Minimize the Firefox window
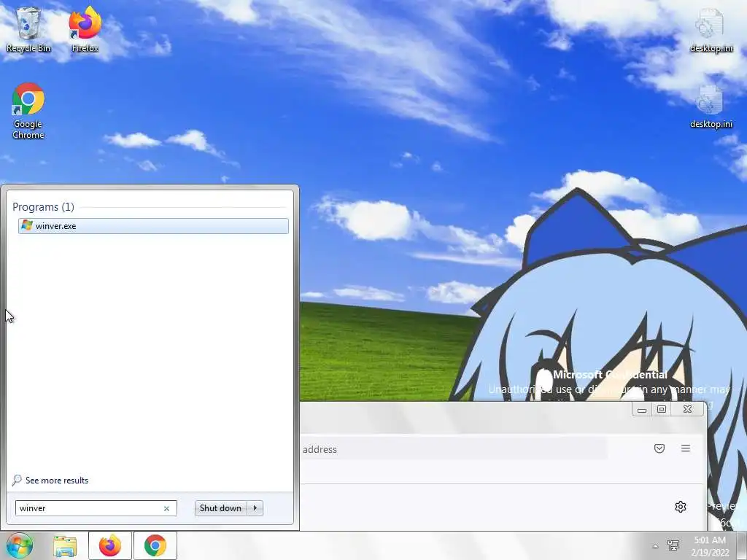 pyautogui.click(x=642, y=410)
